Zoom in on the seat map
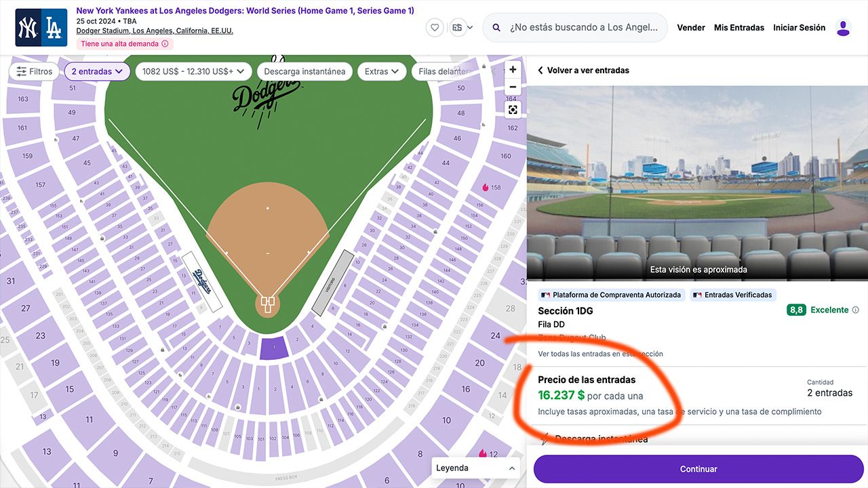Viewport: 868px width, 488px height. click(513, 70)
